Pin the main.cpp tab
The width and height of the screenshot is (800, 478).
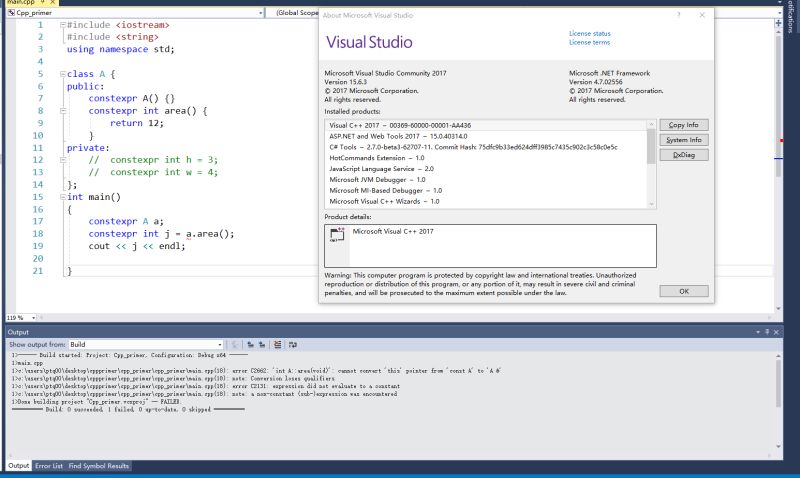point(43,3)
